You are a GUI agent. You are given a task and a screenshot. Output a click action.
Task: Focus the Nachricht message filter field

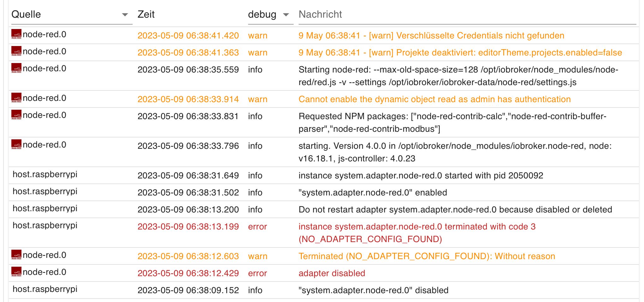point(467,15)
